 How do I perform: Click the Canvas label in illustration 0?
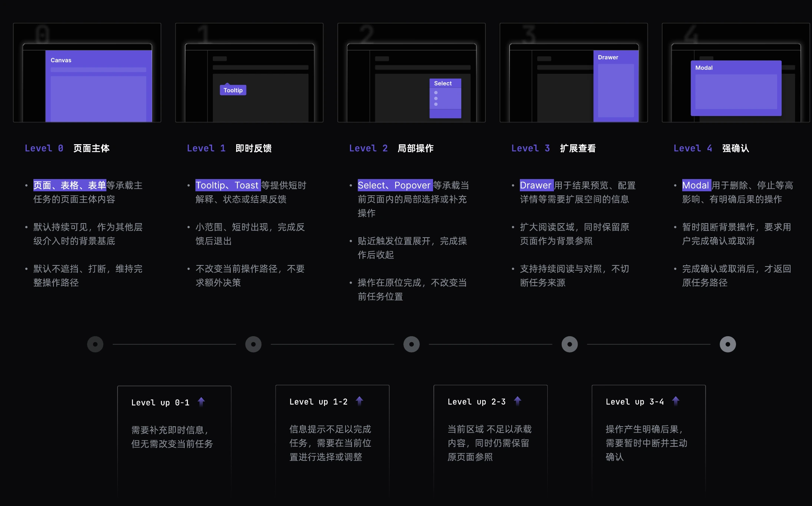point(61,60)
